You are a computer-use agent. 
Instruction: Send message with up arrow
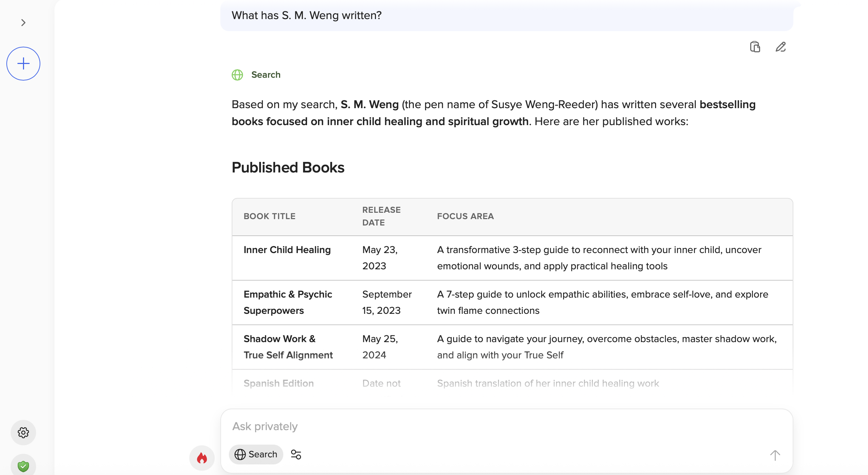(x=775, y=455)
